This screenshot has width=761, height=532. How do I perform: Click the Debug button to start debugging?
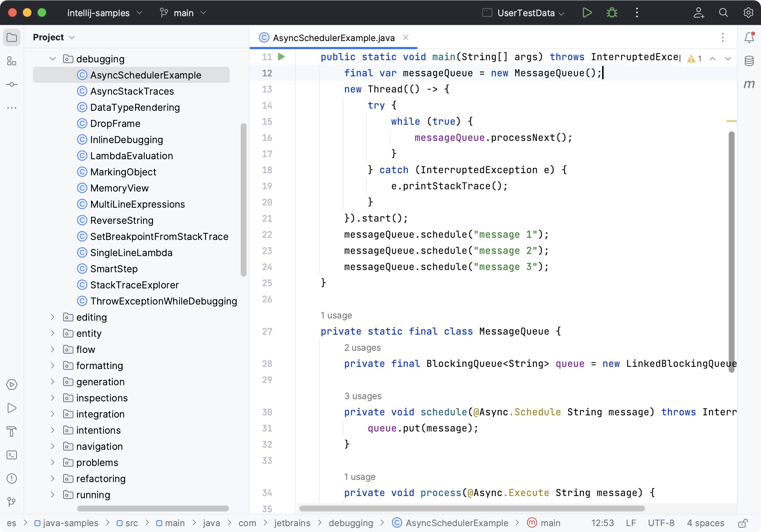click(612, 13)
